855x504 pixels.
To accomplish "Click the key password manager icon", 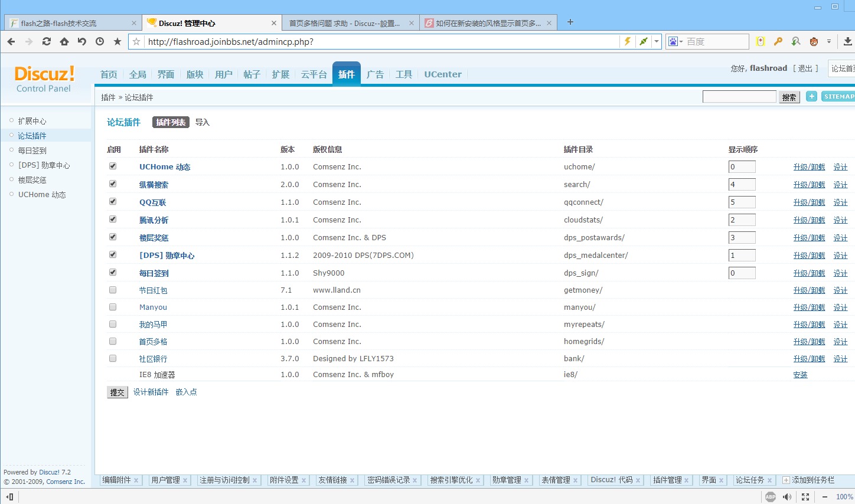I will tap(778, 41).
